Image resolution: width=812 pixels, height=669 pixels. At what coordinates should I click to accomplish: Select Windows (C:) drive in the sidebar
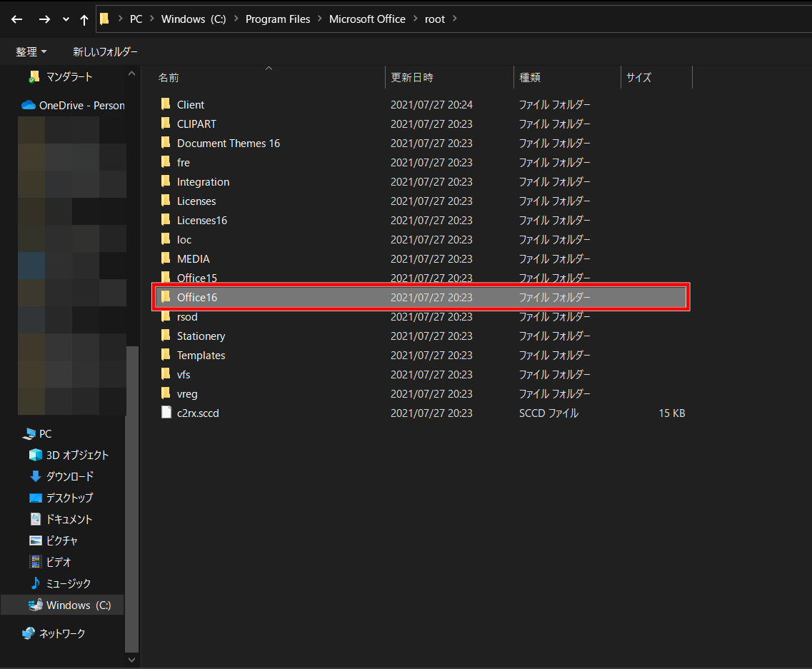[63, 605]
